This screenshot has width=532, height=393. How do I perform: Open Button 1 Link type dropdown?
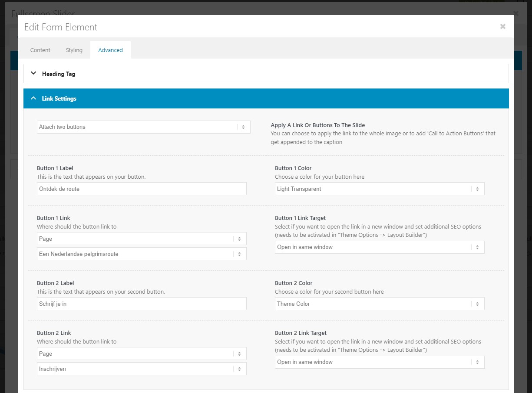[142, 239]
